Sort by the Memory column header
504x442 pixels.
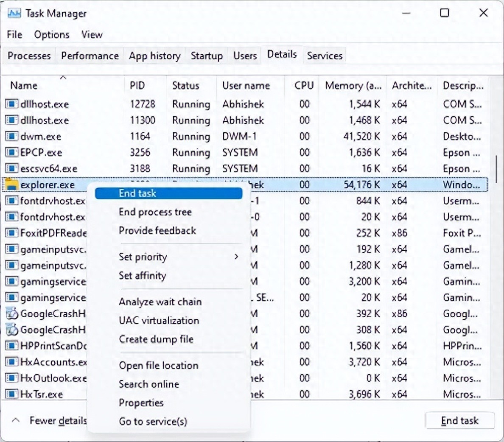(x=353, y=85)
